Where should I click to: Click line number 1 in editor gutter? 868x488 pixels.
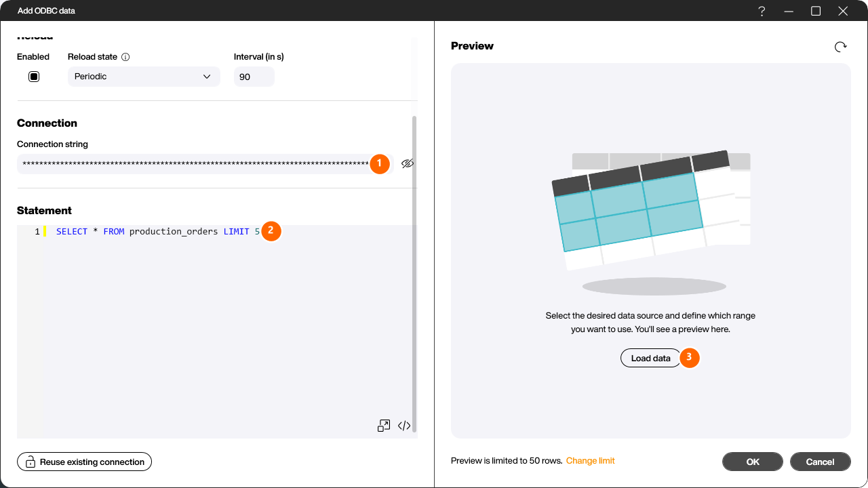click(x=37, y=232)
